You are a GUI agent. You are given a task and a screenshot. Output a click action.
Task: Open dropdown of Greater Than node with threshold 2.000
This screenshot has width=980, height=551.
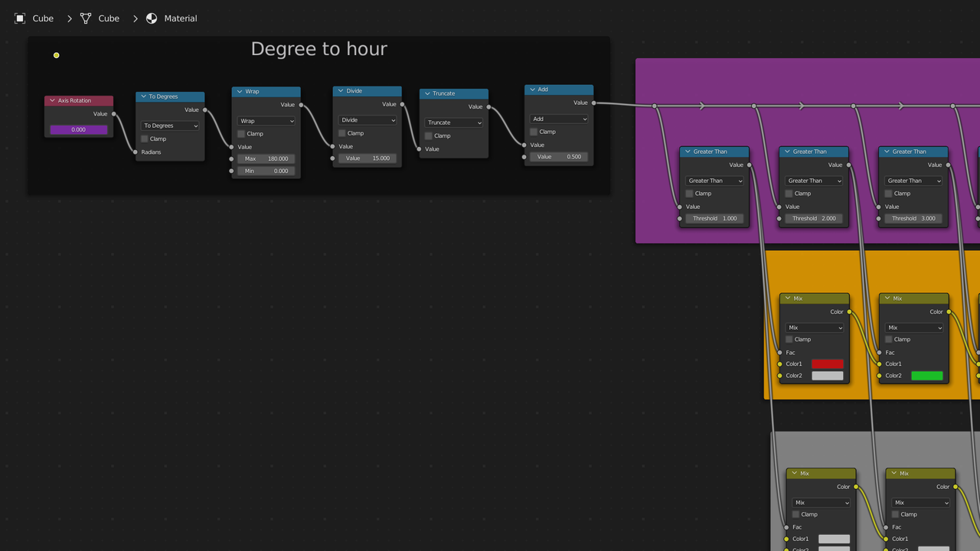814,181
